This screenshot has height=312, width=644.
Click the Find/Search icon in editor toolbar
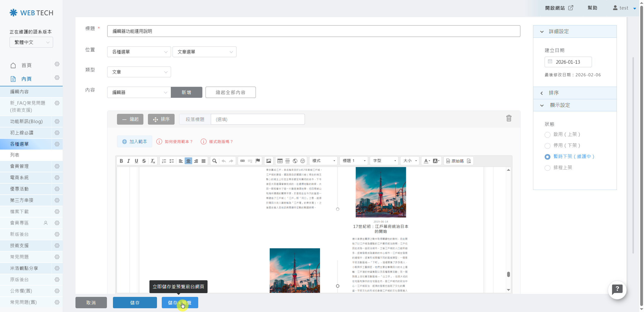tap(215, 161)
